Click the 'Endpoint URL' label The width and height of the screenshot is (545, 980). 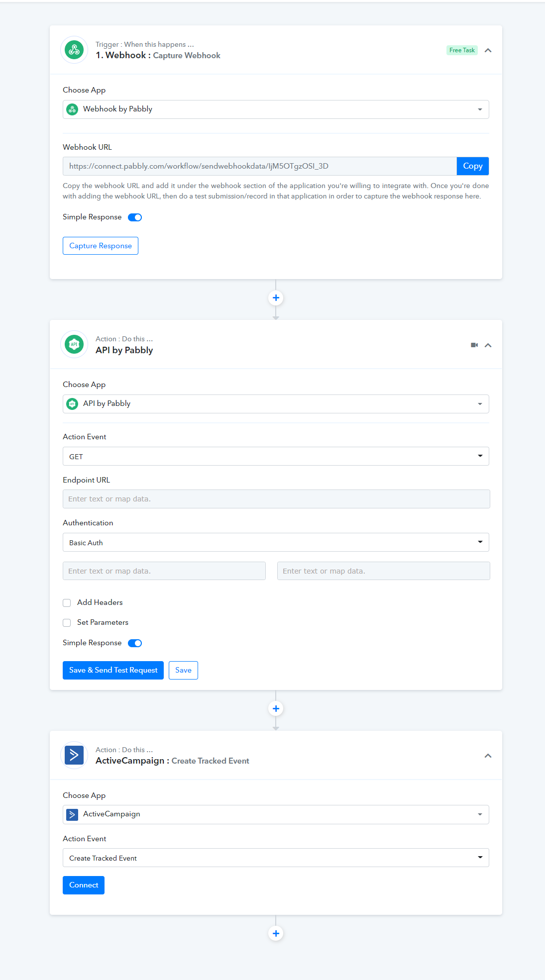(x=86, y=480)
